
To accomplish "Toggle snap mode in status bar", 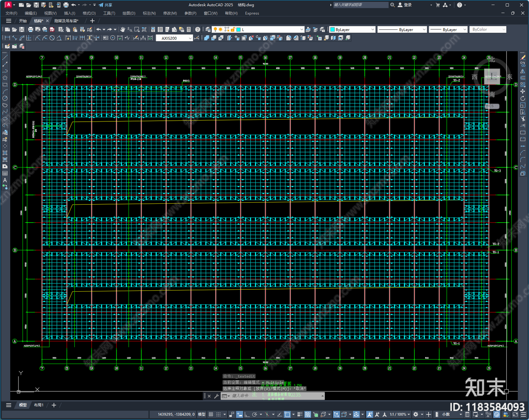I will pos(219,414).
